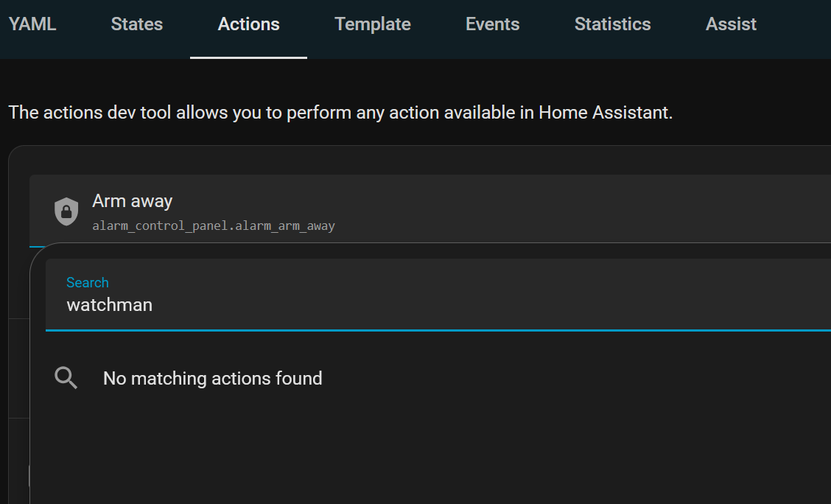Switch to the States tab

(137, 24)
